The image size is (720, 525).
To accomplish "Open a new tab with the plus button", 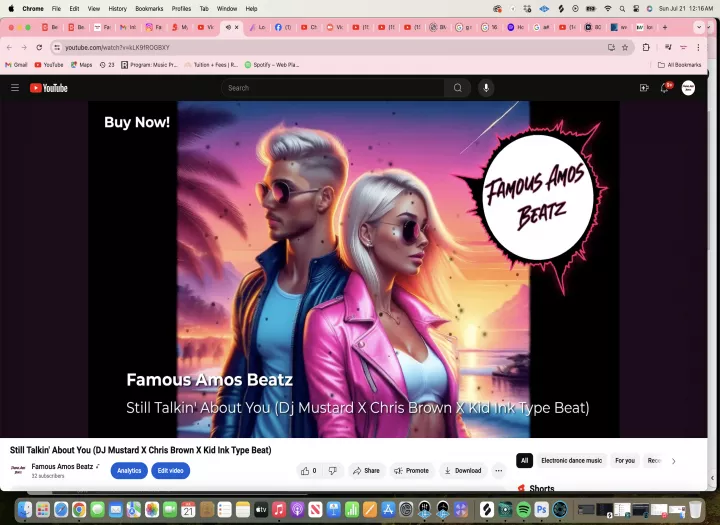I will click(664, 28).
